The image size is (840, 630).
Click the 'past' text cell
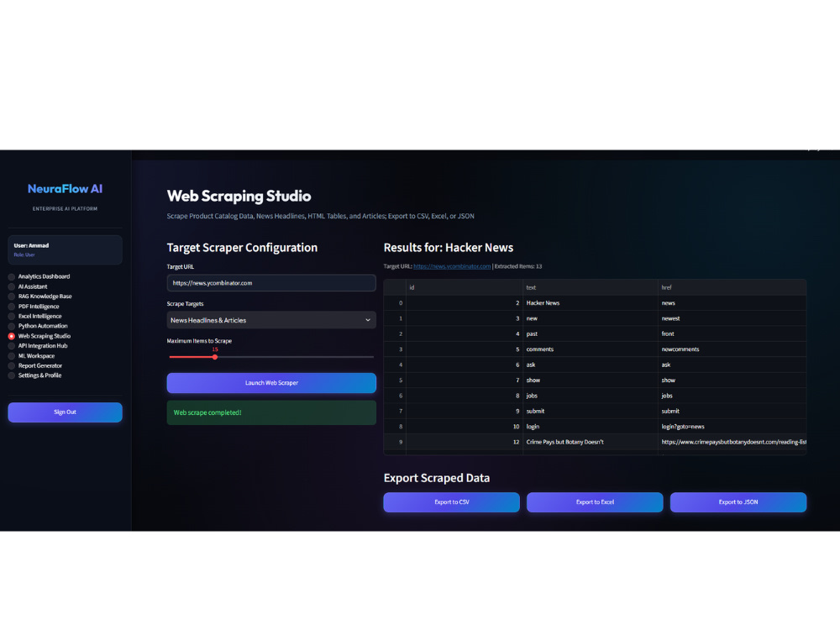590,333
